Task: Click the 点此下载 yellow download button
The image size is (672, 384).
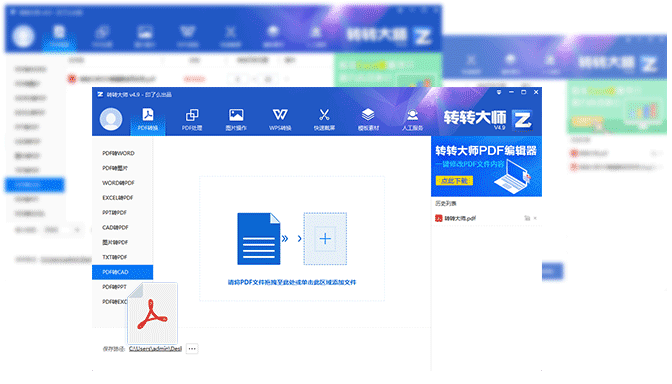Action: click(x=454, y=181)
